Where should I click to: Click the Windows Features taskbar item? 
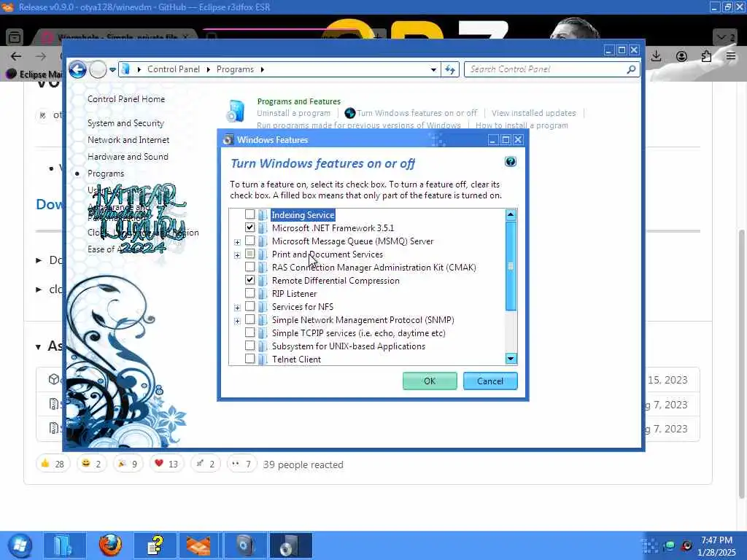[x=290, y=545]
